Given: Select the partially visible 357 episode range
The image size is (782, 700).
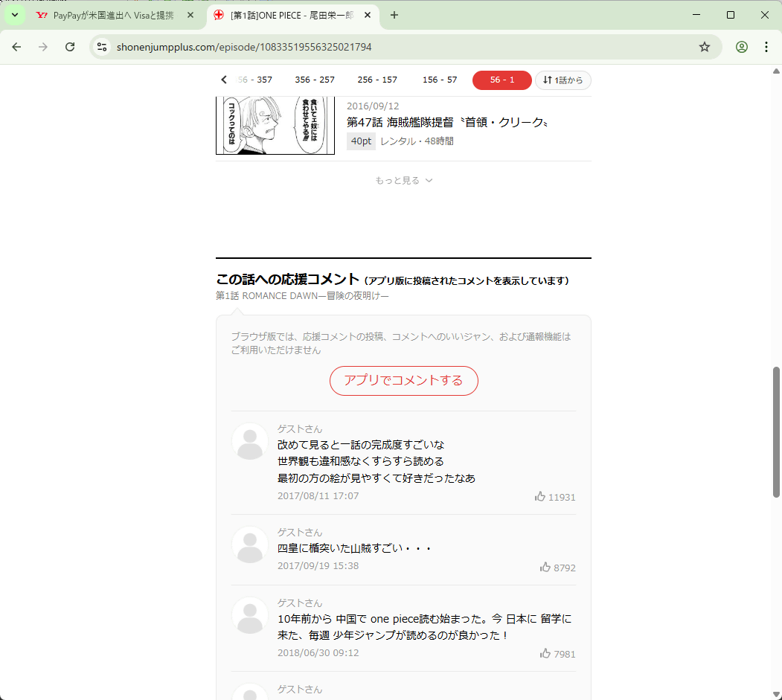Looking at the screenshot, I should pyautogui.click(x=255, y=80).
